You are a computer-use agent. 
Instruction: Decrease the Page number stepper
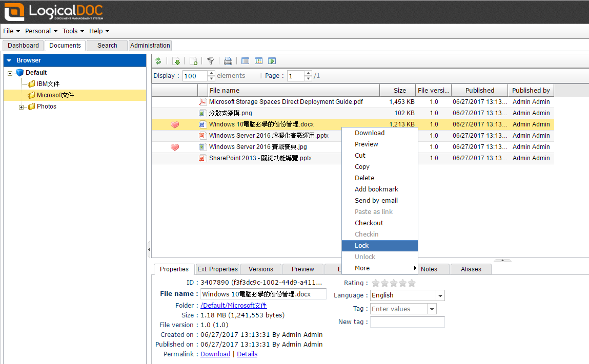(x=309, y=78)
